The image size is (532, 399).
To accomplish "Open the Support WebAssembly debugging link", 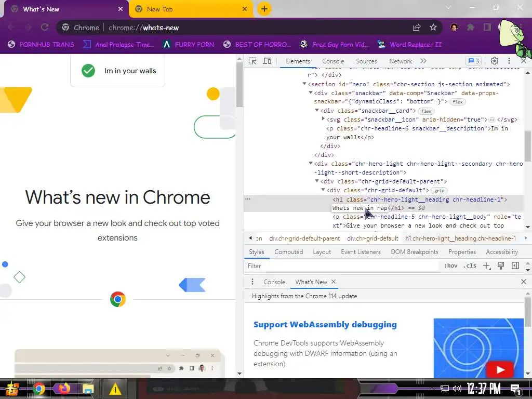I will point(325,324).
